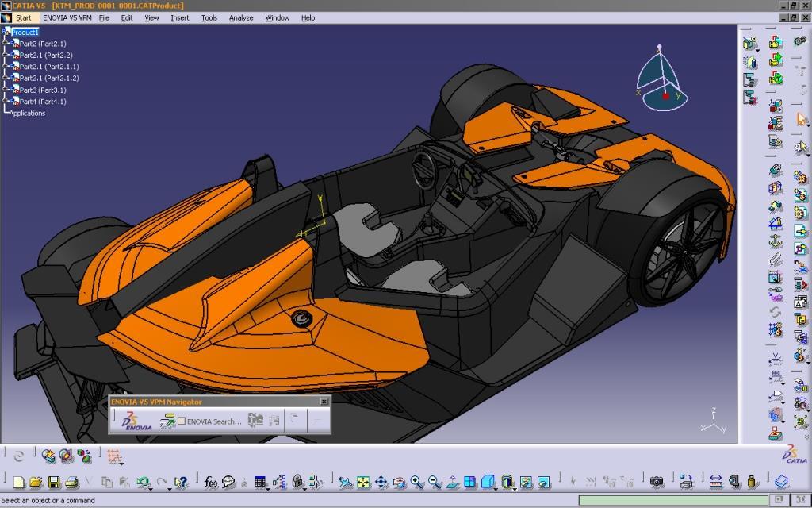Click the dashed grid icon in upper bottom toolbar
Image resolution: width=812 pixels, height=508 pixels.
click(114, 456)
